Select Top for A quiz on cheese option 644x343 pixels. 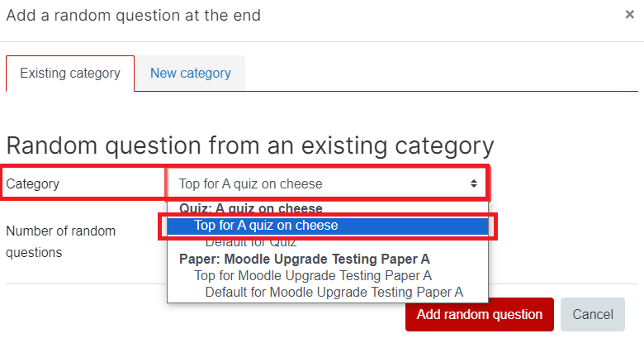pos(327,226)
